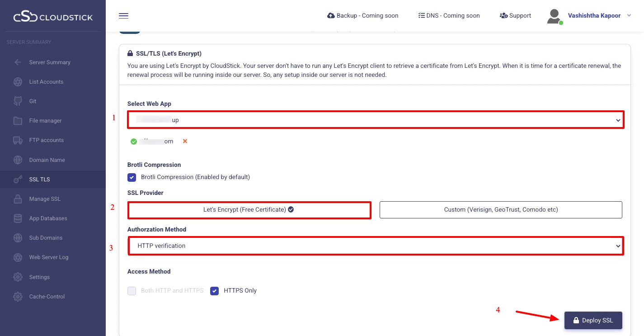Click the FTP accounts truck icon
Image resolution: width=644 pixels, height=336 pixels.
pyautogui.click(x=18, y=140)
